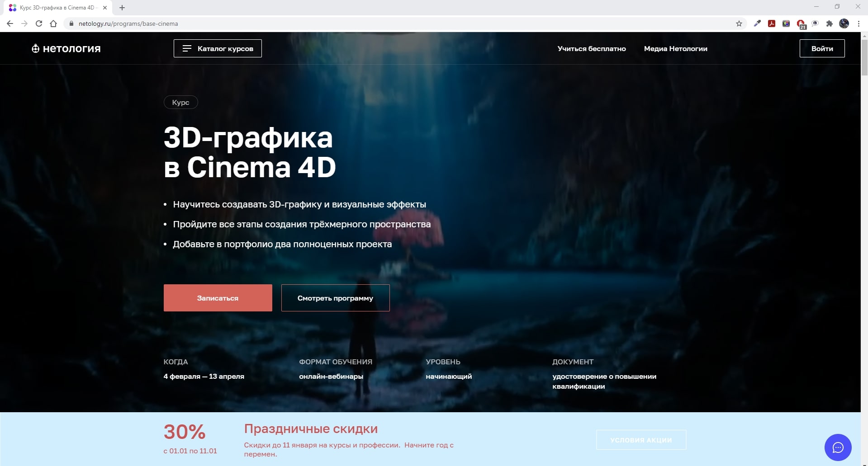Click the 'онлайн-вебинары' format text

click(x=331, y=376)
